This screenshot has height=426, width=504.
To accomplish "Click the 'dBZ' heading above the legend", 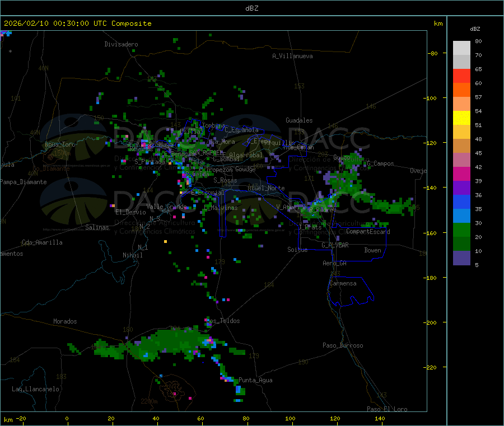I will tap(475, 29).
